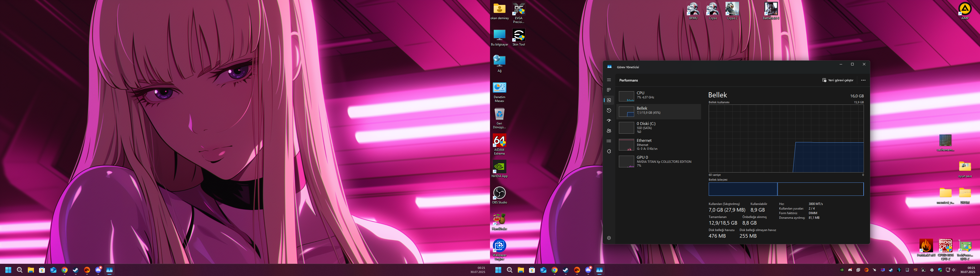This screenshot has height=276, width=980.
Task: Open Task Manager settings gear
Action: pos(609,238)
